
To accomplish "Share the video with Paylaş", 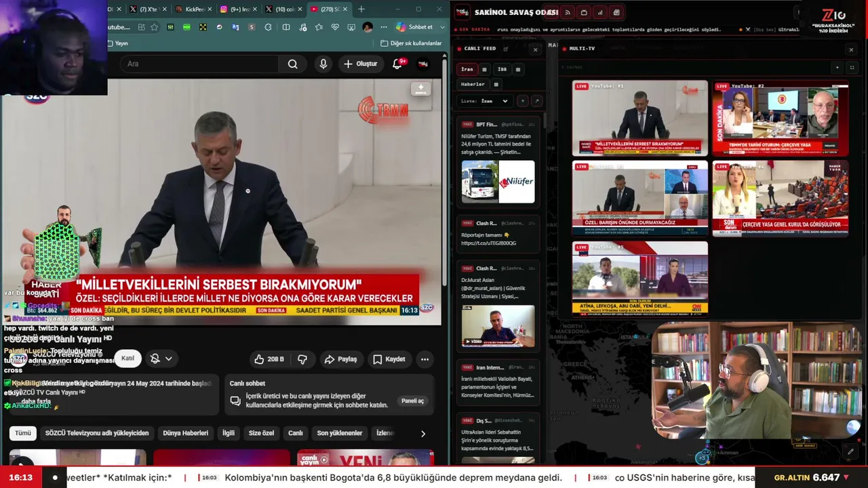I will coord(340,359).
